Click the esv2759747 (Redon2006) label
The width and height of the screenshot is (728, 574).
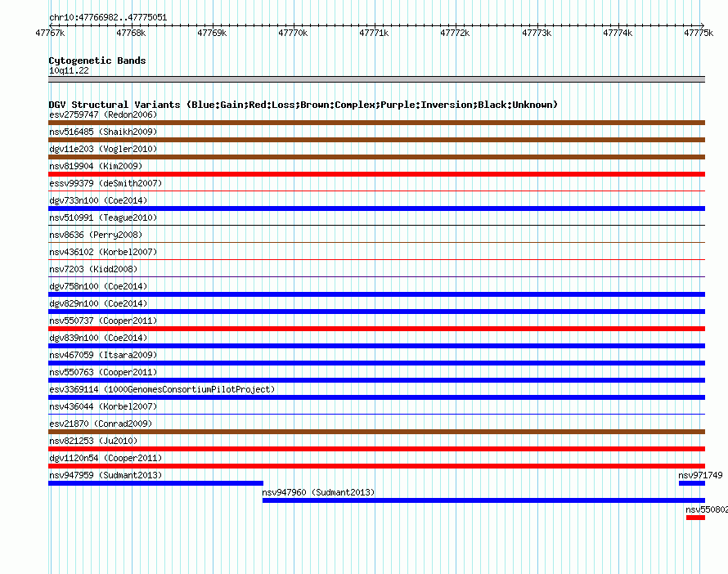(x=103, y=114)
